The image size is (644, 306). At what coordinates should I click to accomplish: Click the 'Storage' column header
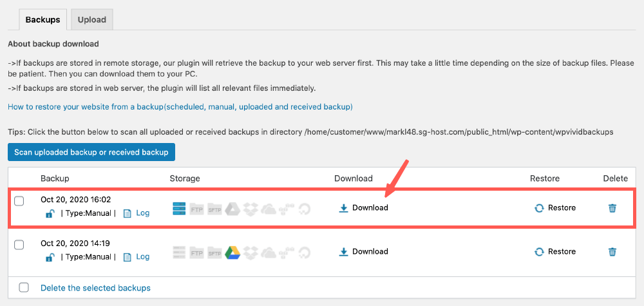pyautogui.click(x=185, y=178)
